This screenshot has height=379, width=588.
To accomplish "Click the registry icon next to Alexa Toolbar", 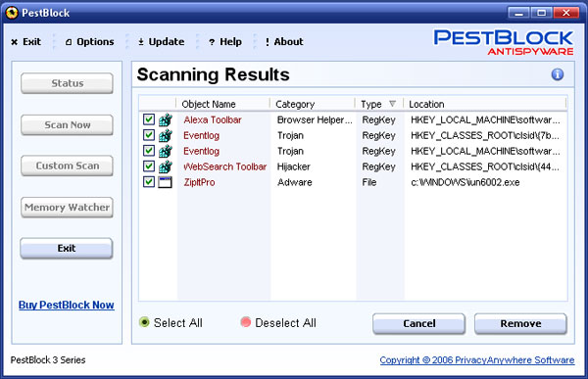I will 165,119.
